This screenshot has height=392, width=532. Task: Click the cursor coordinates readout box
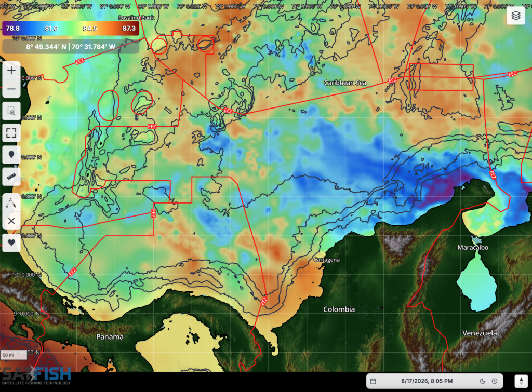(71, 47)
